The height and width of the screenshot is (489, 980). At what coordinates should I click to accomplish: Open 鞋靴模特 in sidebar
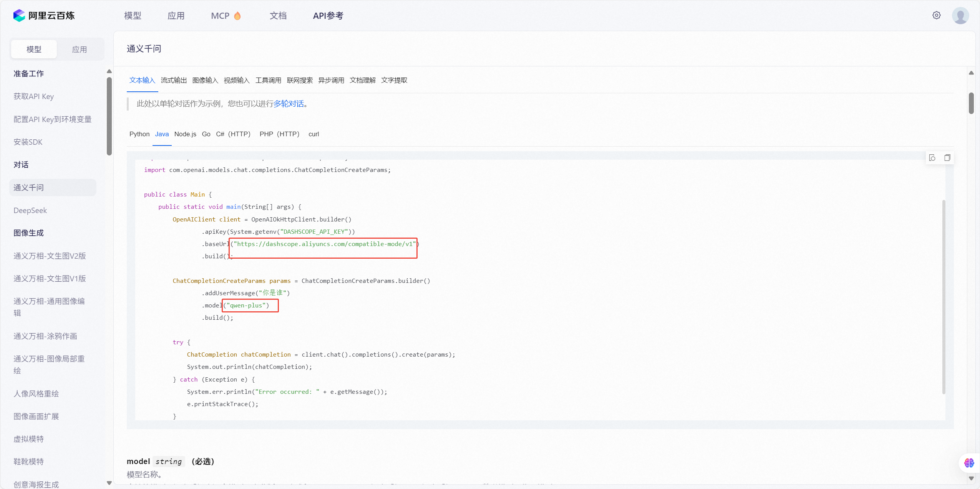tap(29, 462)
